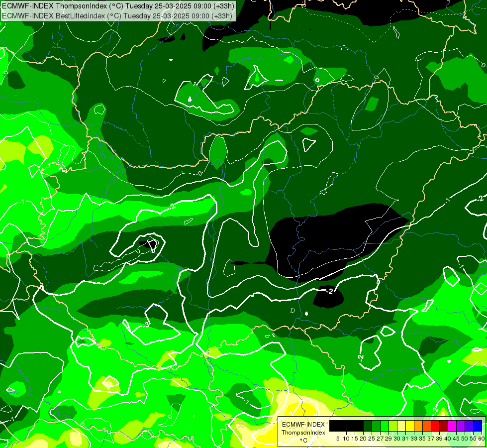The width and height of the screenshot is (487, 448).
Task: Click 'ECMWF-INDEX' title inside the legend box
Action: (x=303, y=425)
